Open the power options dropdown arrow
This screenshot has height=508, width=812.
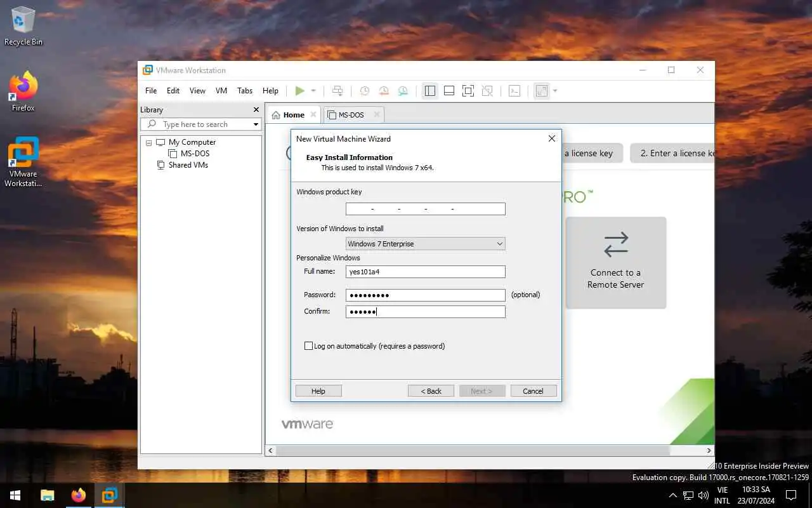313,91
